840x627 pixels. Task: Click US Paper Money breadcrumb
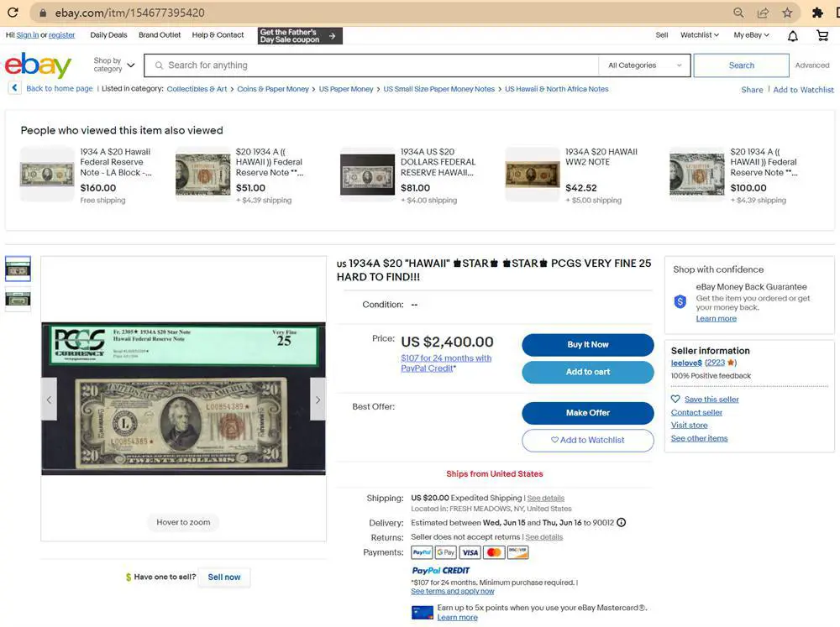(x=346, y=89)
